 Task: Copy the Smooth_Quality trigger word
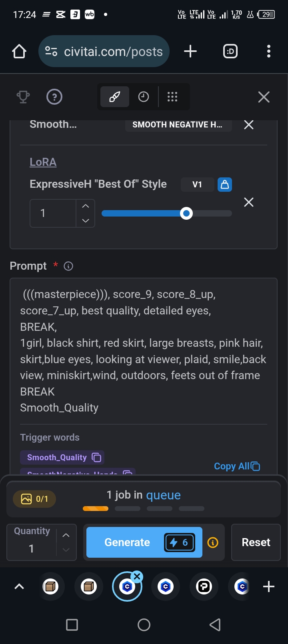[x=96, y=457]
